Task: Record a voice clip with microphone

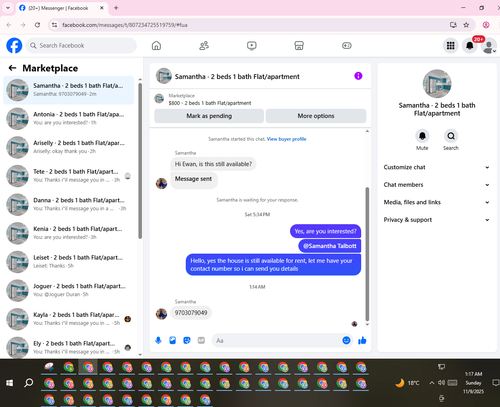Action: tap(158, 340)
